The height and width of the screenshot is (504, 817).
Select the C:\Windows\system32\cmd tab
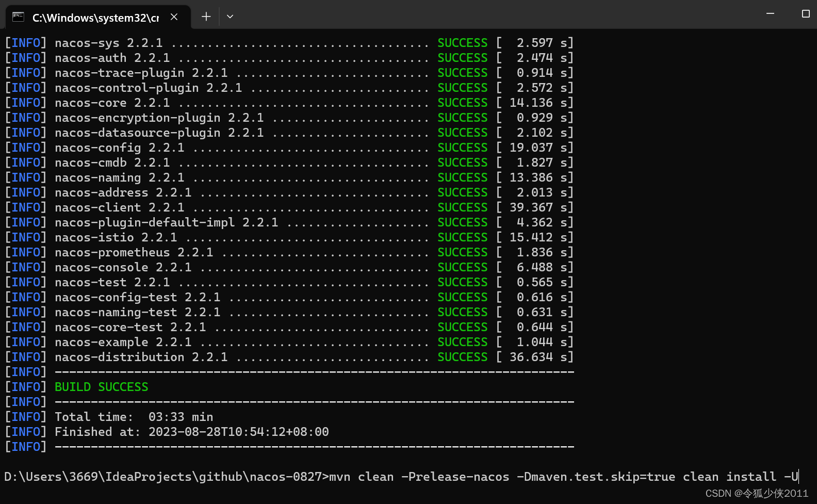(98, 17)
